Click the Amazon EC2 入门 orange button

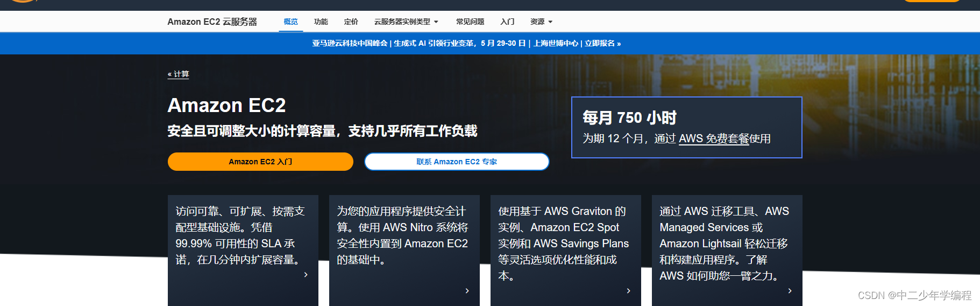click(260, 162)
